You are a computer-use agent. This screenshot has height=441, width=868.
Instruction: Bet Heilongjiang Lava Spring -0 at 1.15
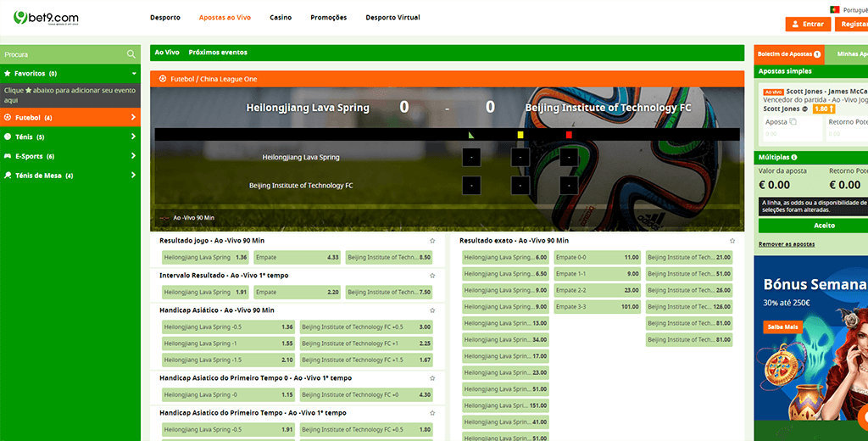click(229, 395)
